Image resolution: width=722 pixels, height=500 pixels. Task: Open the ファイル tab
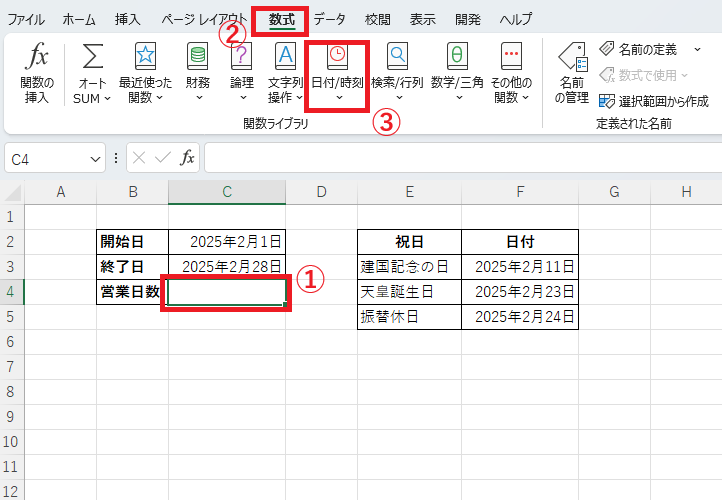click(x=26, y=19)
